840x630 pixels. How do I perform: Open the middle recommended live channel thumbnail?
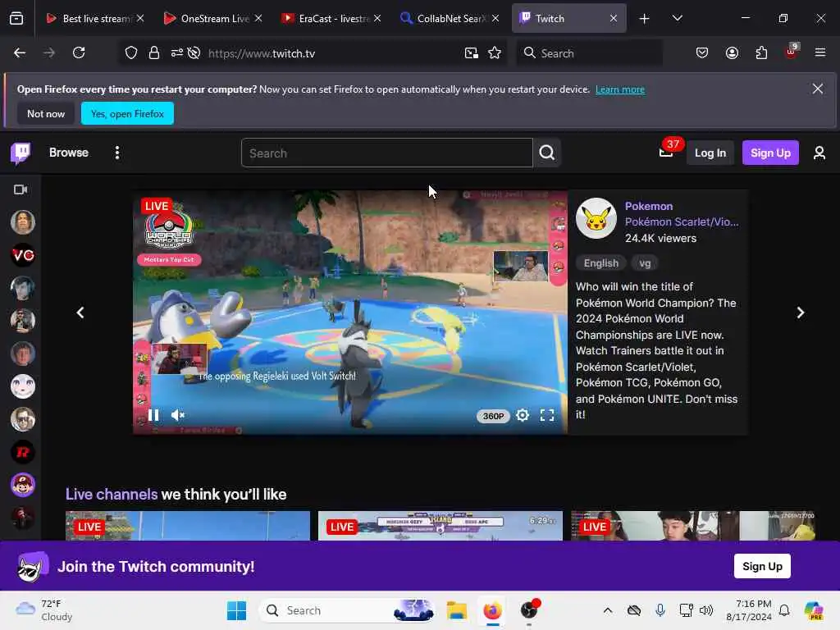441,526
